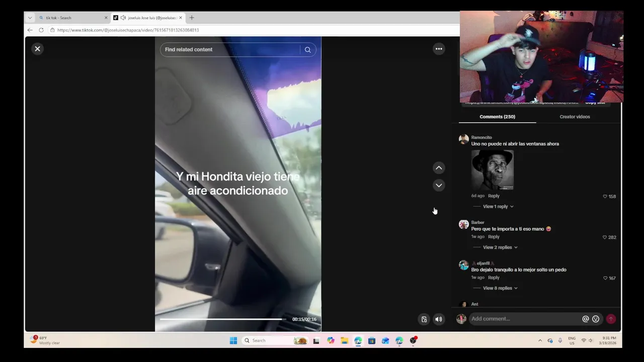
Task: Reply to Ramoncito's comment
Action: pos(494,196)
